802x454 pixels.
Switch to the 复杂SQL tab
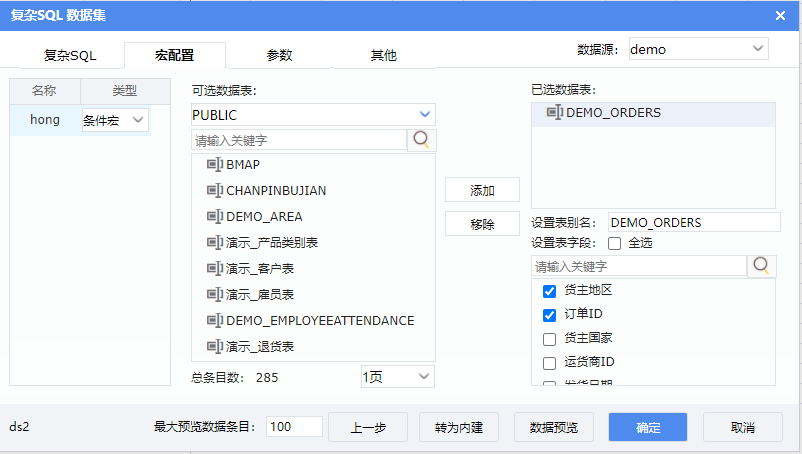point(70,55)
